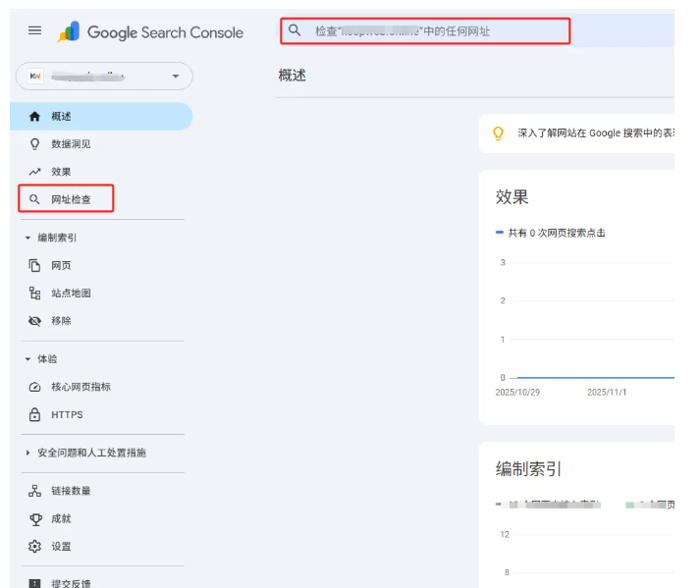Open 核心网页指标 gauge icon
Viewport: 700px width, 588px height.
coord(35,387)
